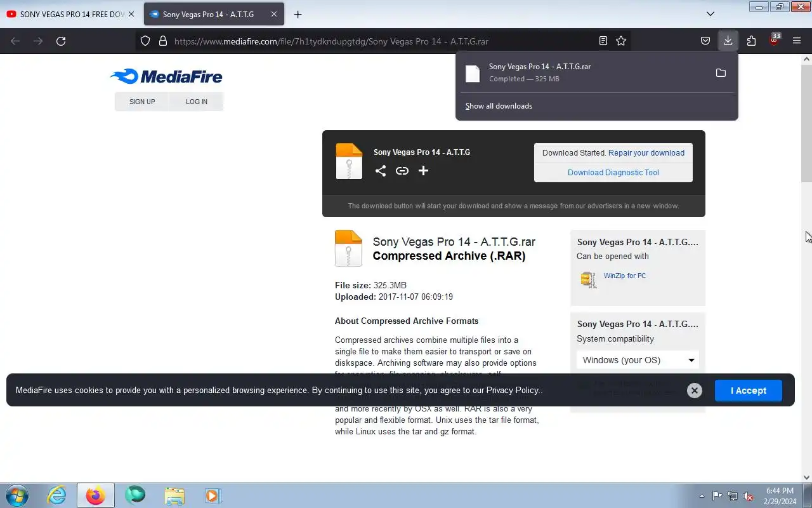The height and width of the screenshot is (508, 812).
Task: Click the WinZip application icon
Action: click(589, 279)
